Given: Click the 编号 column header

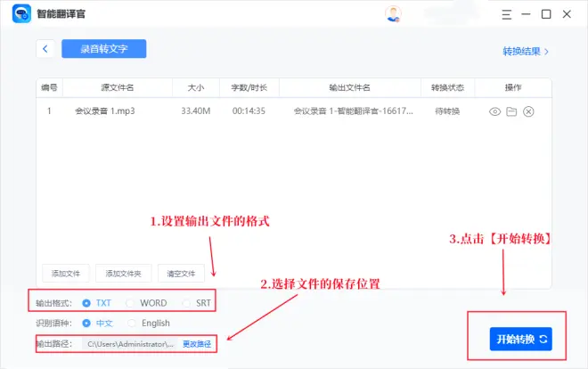Looking at the screenshot, I should coord(49,87).
